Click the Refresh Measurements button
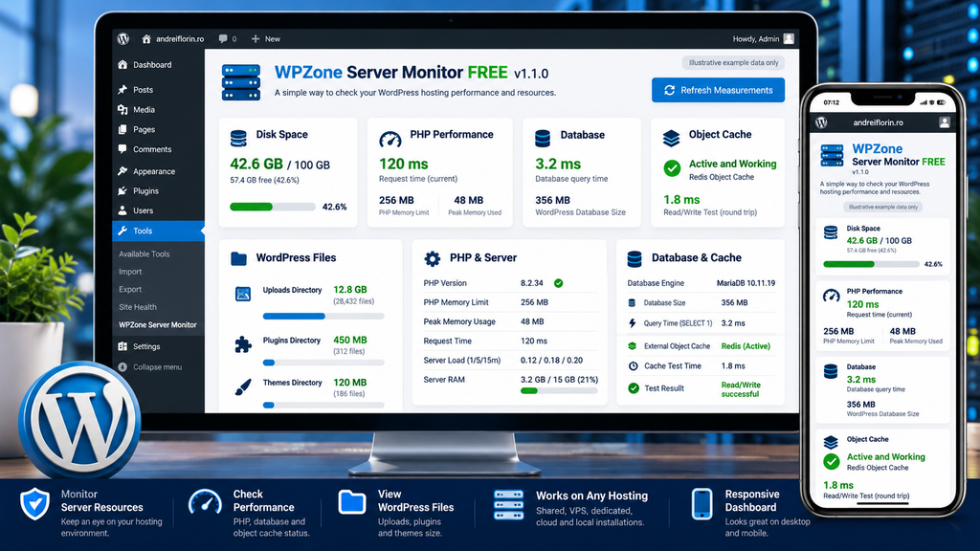 click(x=718, y=90)
